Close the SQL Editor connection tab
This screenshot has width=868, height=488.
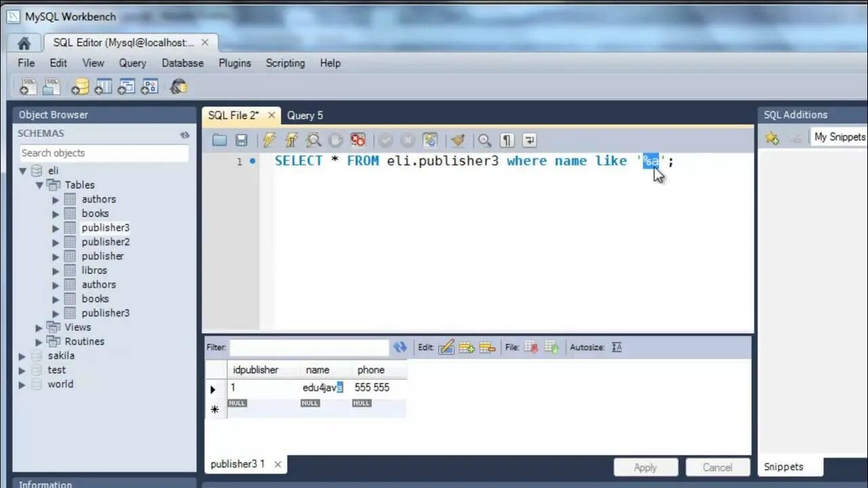tap(205, 42)
